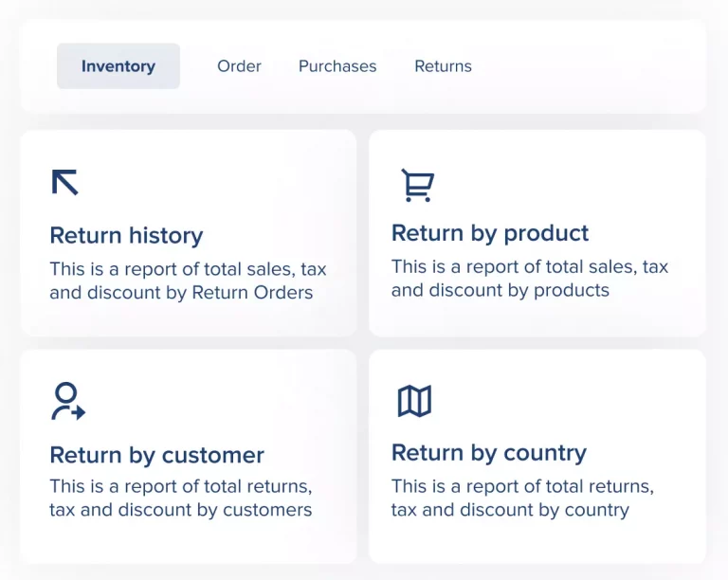Click the arrow icon above Return history
The width and height of the screenshot is (728, 580).
pyautogui.click(x=65, y=182)
